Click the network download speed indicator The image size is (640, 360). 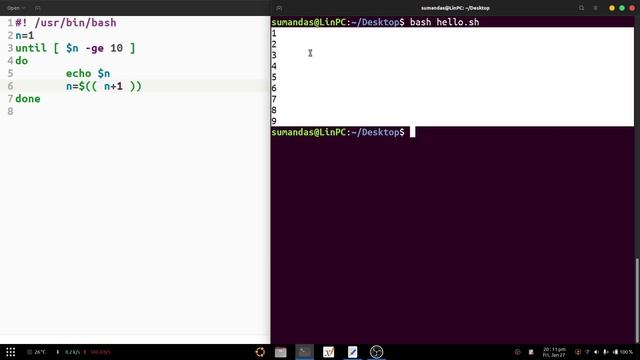click(68, 352)
